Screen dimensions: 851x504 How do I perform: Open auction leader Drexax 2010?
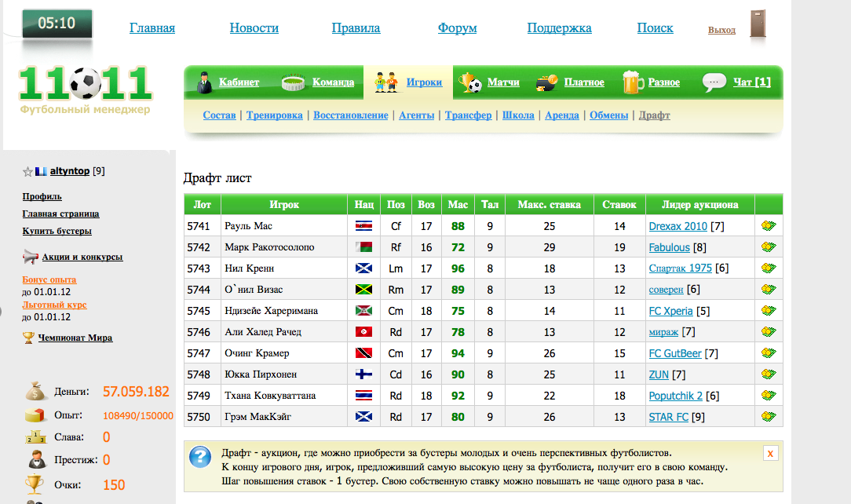[678, 226]
